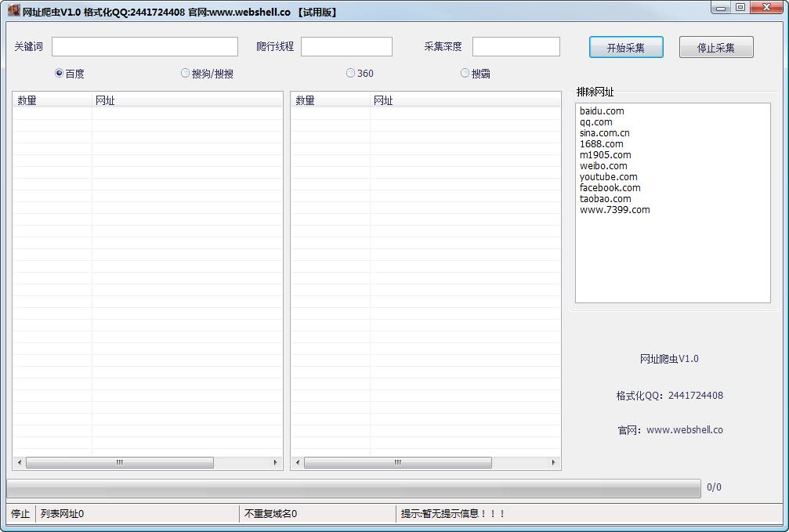The image size is (789, 532).
Task: Select the 百度 search engine radio button
Action: point(60,73)
